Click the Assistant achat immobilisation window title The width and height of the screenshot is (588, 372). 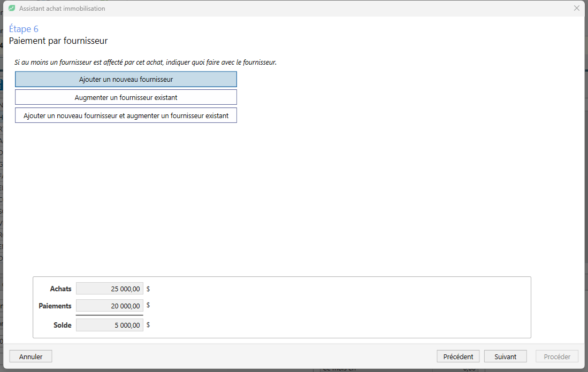point(62,8)
